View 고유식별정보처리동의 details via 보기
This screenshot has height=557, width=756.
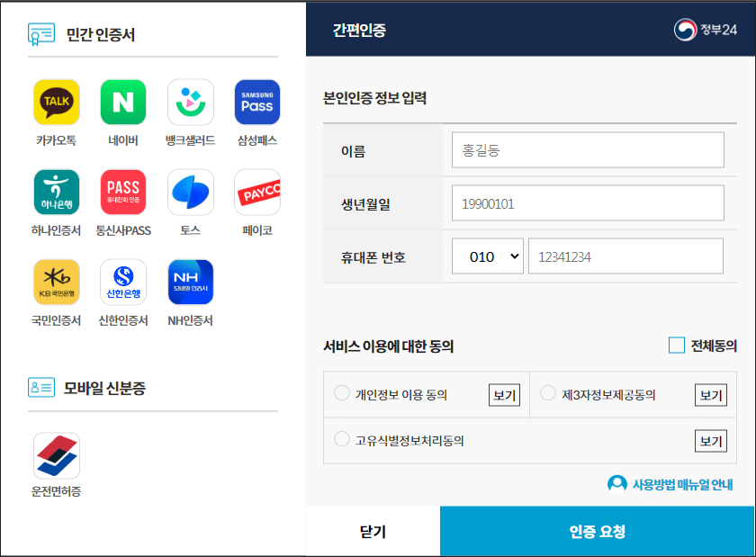coord(711,441)
